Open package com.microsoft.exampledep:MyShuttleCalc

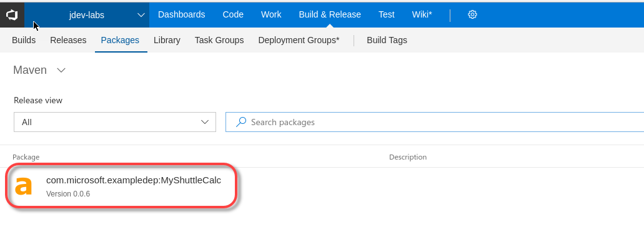(x=134, y=180)
